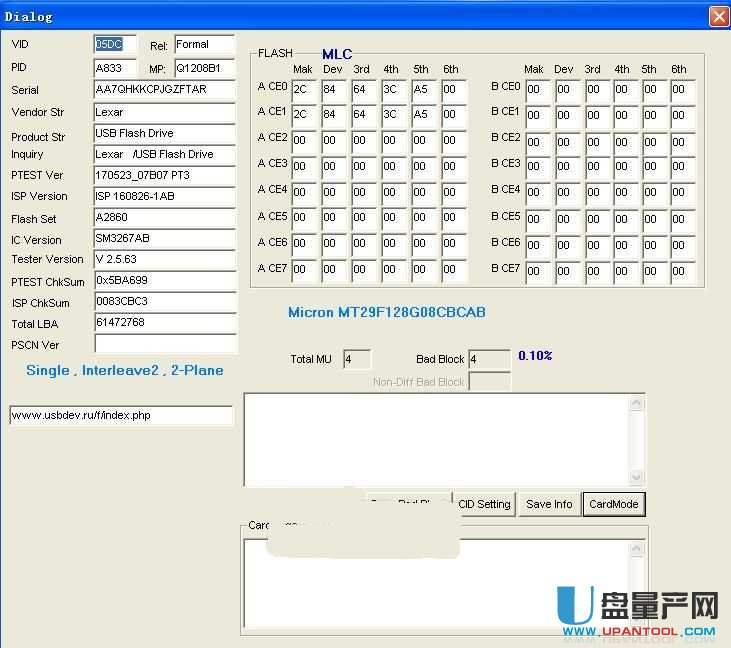Click the Serial number text field
Screen dimensions: 731x648
pyautogui.click(x=164, y=90)
